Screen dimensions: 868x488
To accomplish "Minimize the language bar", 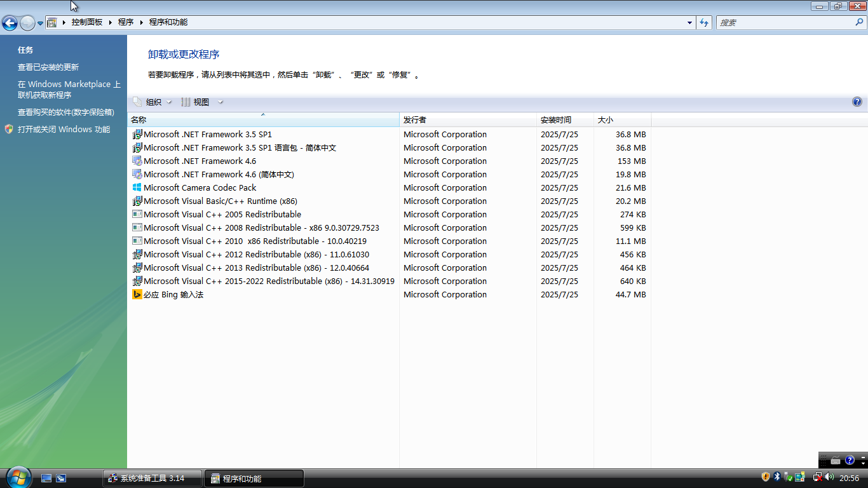I will 864,456.
